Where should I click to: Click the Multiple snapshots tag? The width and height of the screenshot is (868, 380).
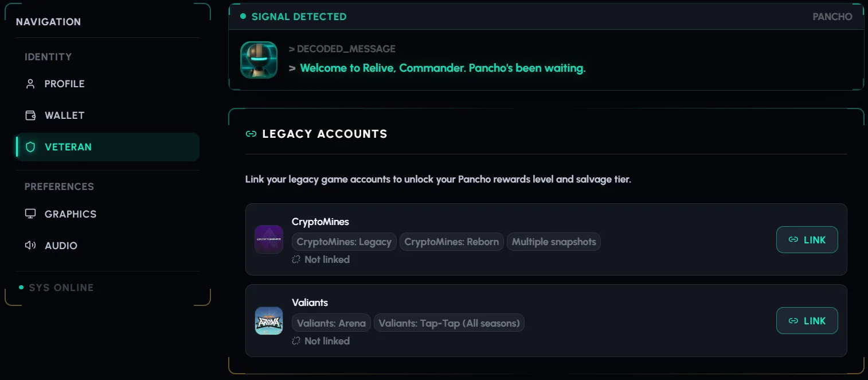coord(554,242)
